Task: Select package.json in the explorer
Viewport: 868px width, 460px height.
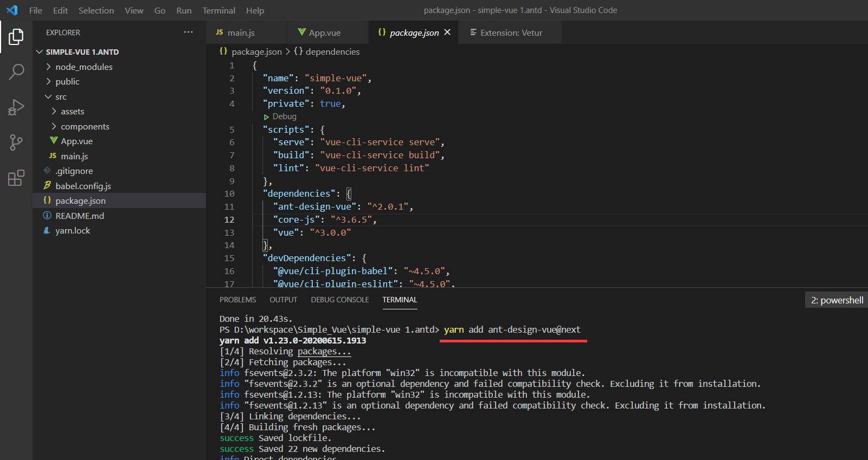Action: coord(80,200)
